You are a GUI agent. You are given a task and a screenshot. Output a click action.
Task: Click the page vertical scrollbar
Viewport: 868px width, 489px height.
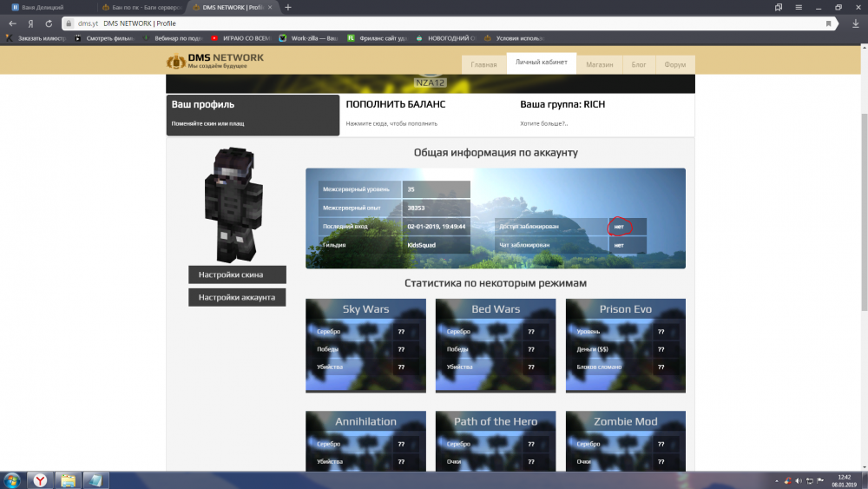click(x=865, y=210)
